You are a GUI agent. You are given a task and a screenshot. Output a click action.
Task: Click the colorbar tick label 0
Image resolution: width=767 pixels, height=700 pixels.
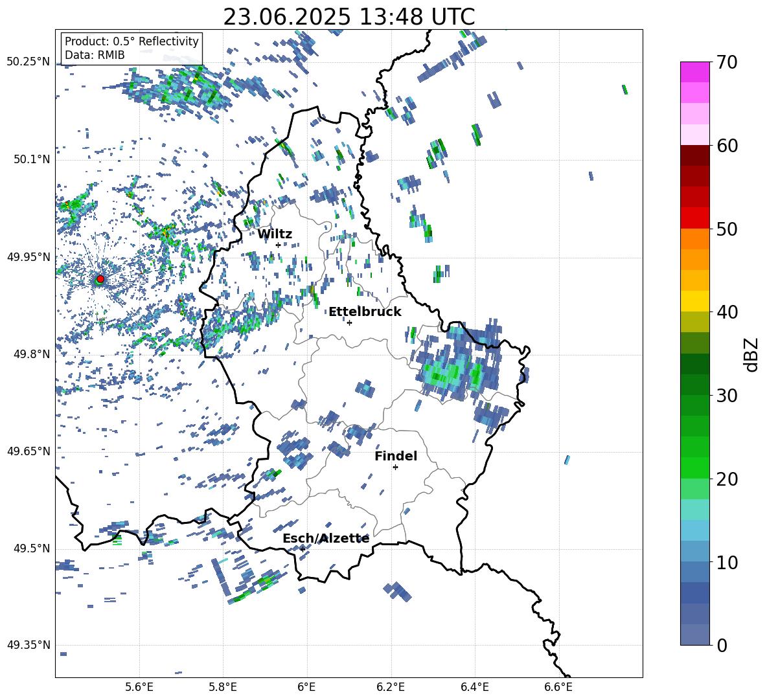(722, 645)
